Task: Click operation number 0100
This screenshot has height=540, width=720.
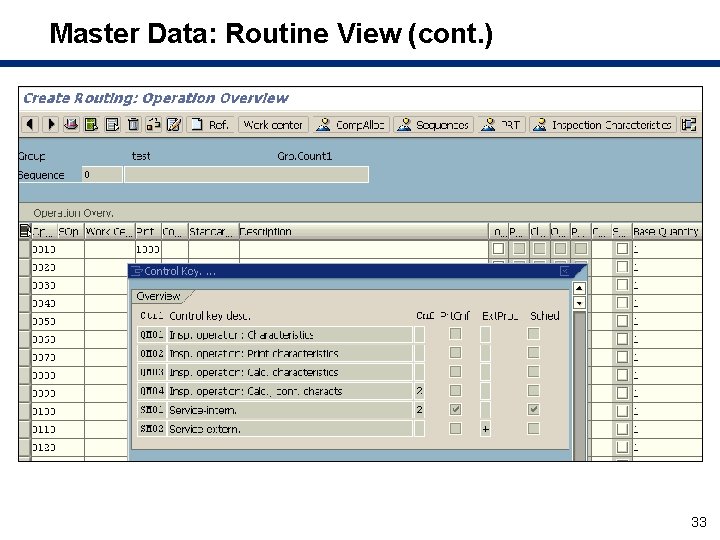Action: [44, 411]
